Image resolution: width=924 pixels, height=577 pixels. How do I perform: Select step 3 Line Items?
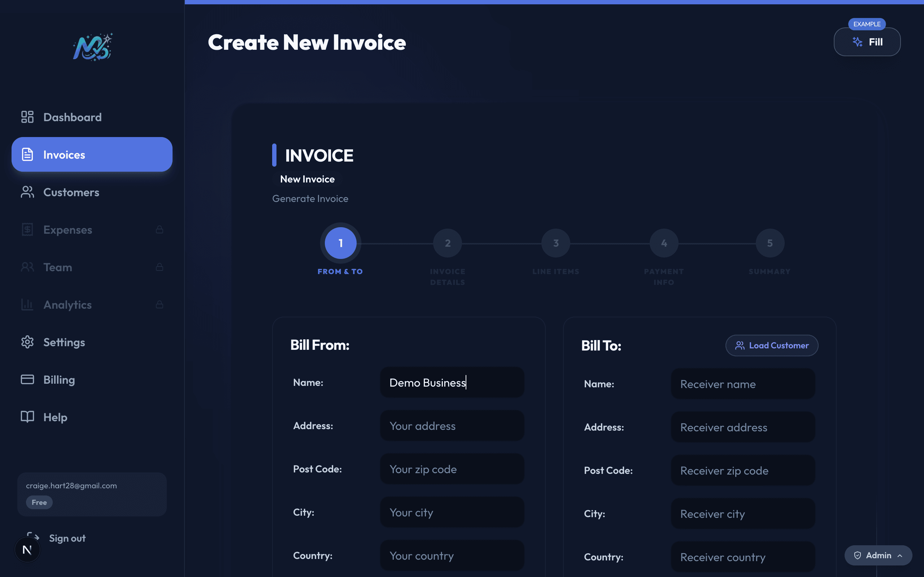pyautogui.click(x=555, y=243)
